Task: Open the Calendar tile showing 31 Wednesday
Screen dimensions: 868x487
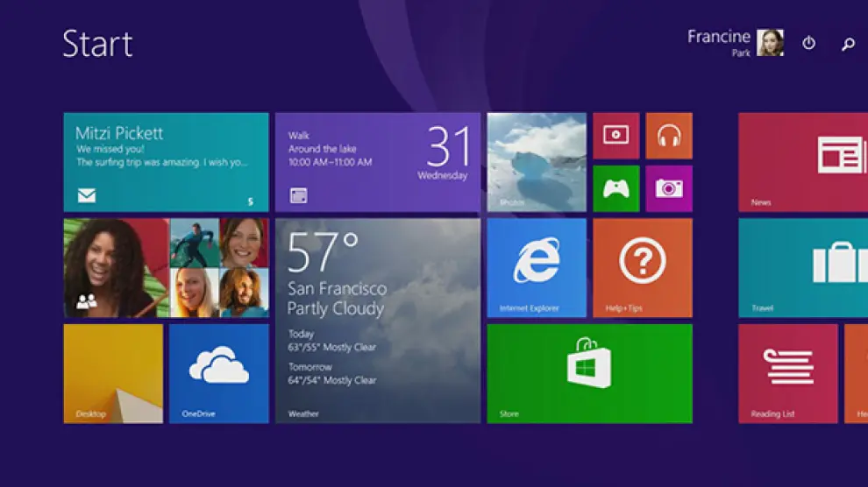Action: [377, 162]
